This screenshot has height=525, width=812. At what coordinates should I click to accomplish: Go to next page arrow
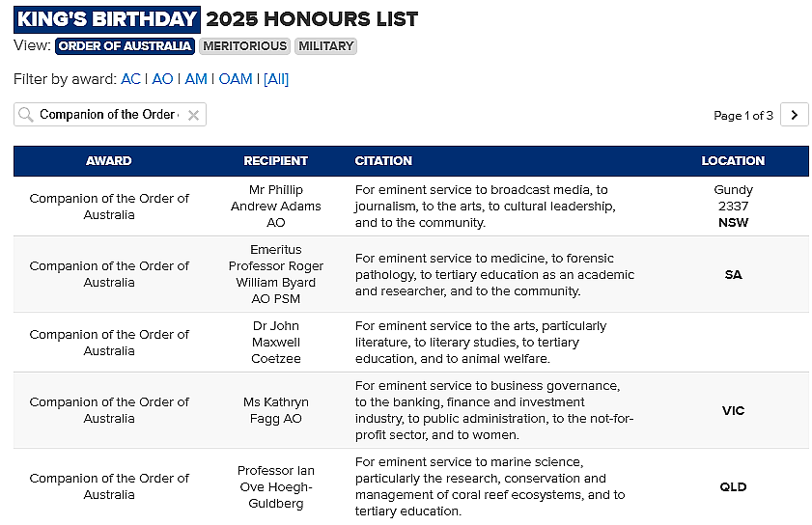click(794, 115)
